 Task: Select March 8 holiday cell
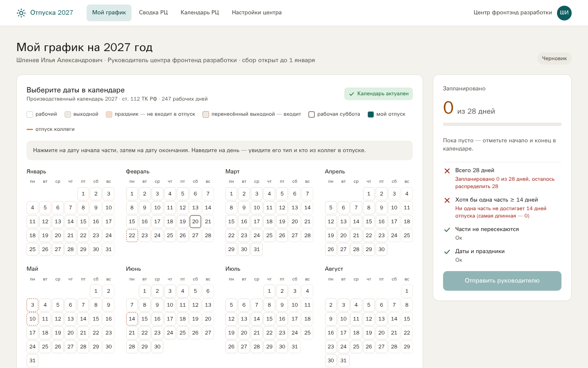click(x=232, y=207)
